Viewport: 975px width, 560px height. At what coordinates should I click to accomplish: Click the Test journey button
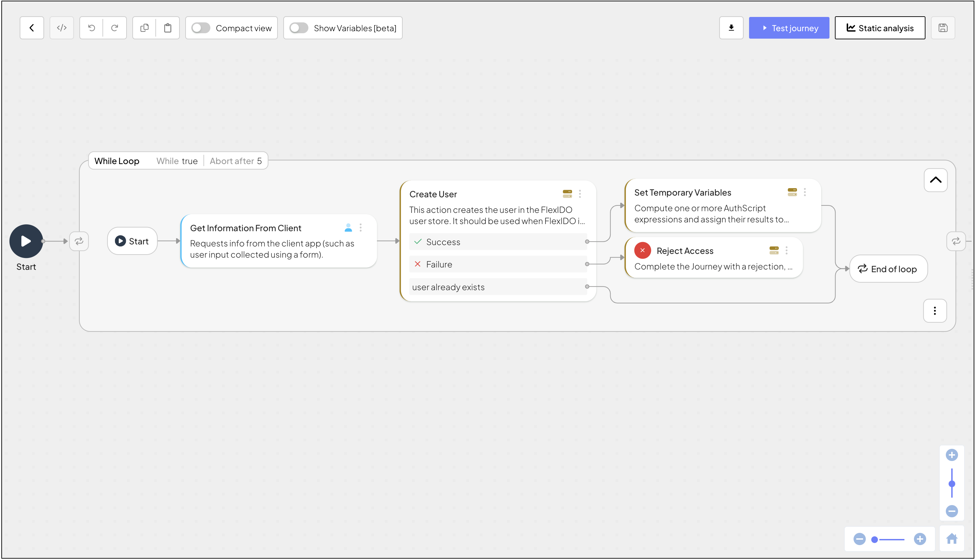pos(789,28)
